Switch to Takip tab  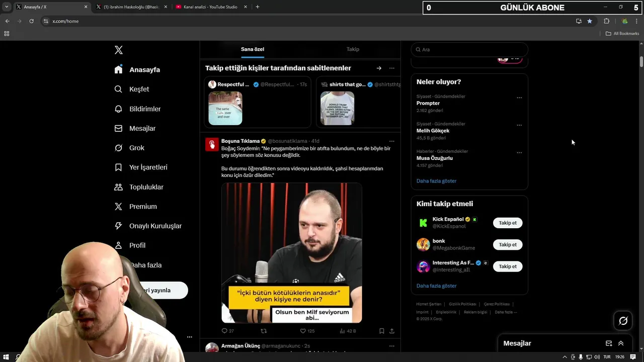click(x=353, y=49)
